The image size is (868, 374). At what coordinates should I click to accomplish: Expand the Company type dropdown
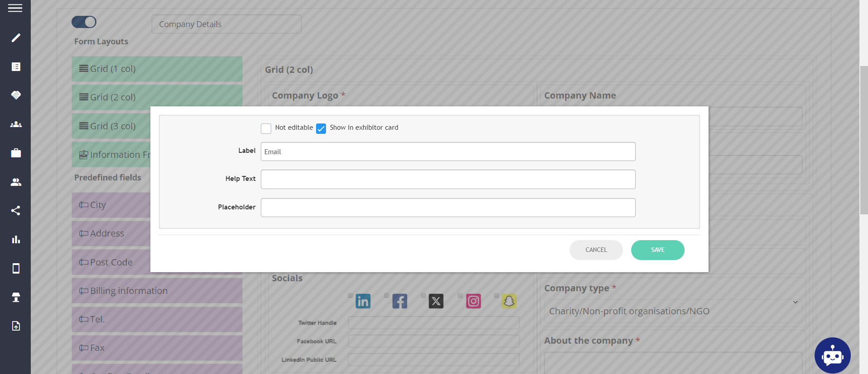pyautogui.click(x=673, y=311)
